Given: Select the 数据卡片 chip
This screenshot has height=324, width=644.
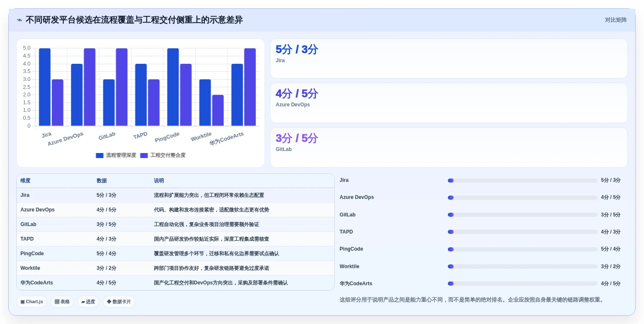Looking at the screenshot, I should pos(119,301).
